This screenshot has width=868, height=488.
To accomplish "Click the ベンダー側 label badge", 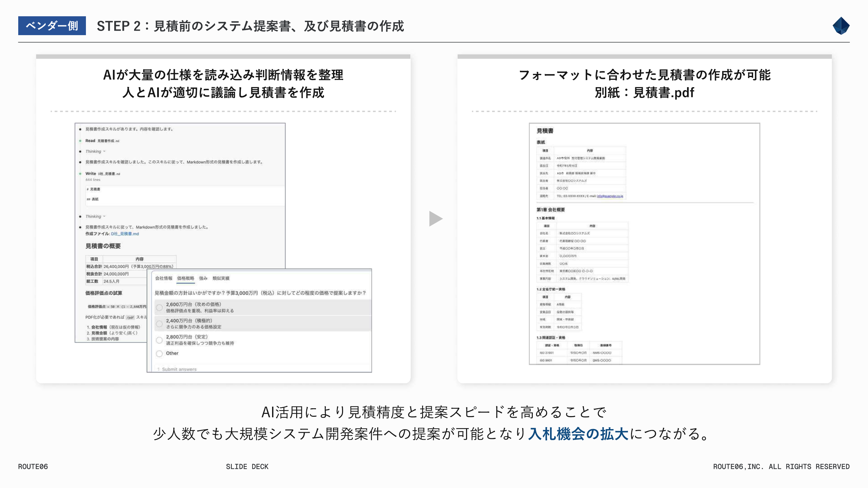I will [52, 26].
